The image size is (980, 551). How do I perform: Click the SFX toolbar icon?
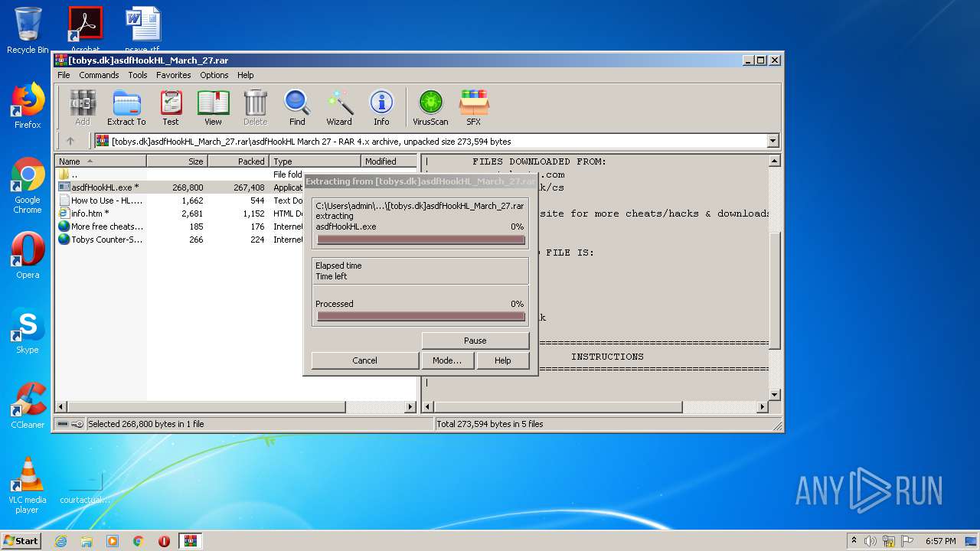(x=474, y=107)
